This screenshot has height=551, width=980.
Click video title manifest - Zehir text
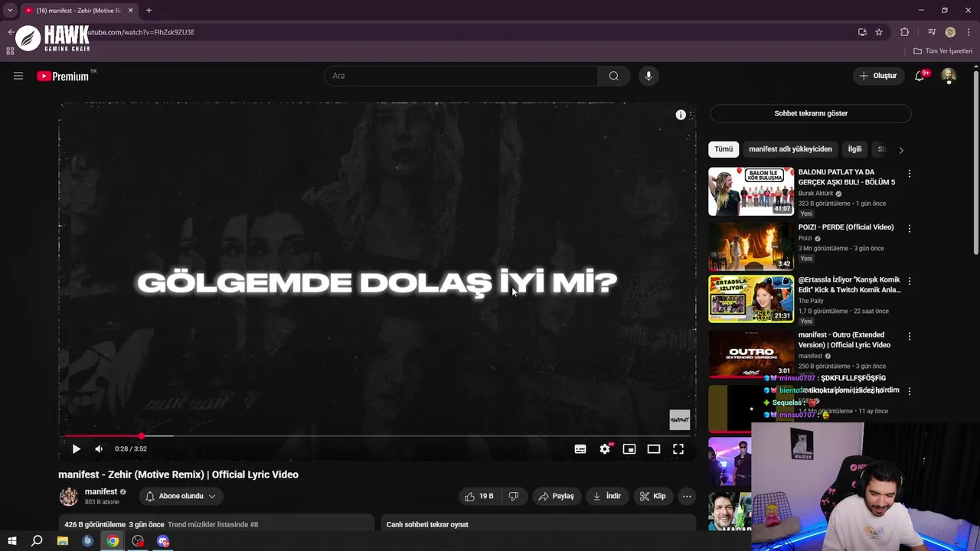coord(178,474)
